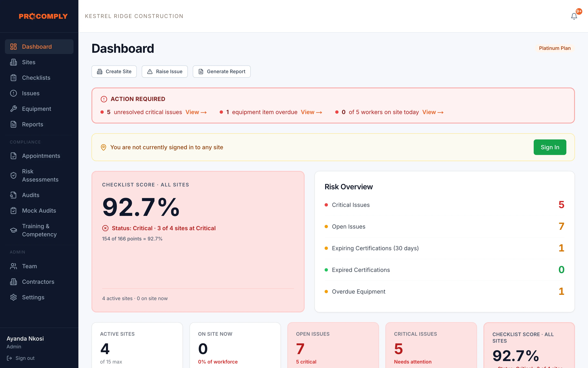Image resolution: width=588 pixels, height=368 pixels.
Task: Click the Settings gear icon
Action: coord(13,297)
